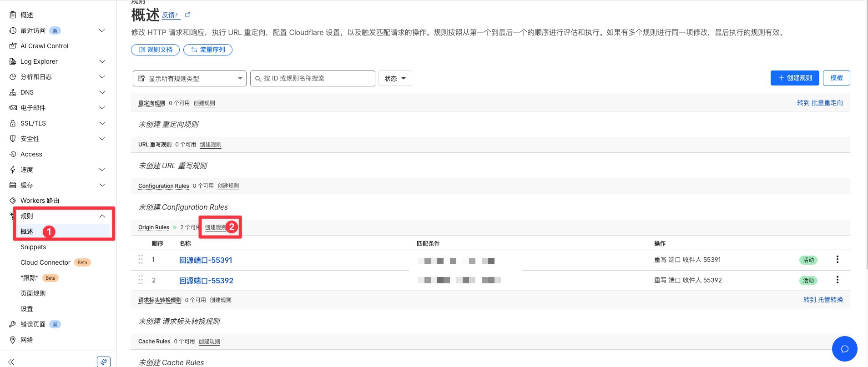Image resolution: width=868 pixels, height=367 pixels.
Task: Click the Workers 路由 diamond icon
Action: click(x=13, y=201)
